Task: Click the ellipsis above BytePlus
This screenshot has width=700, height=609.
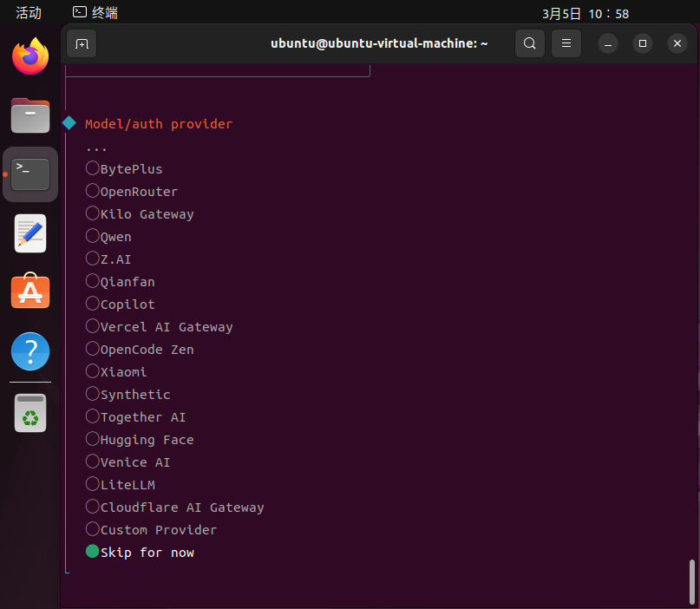Action: pyautogui.click(x=96, y=148)
